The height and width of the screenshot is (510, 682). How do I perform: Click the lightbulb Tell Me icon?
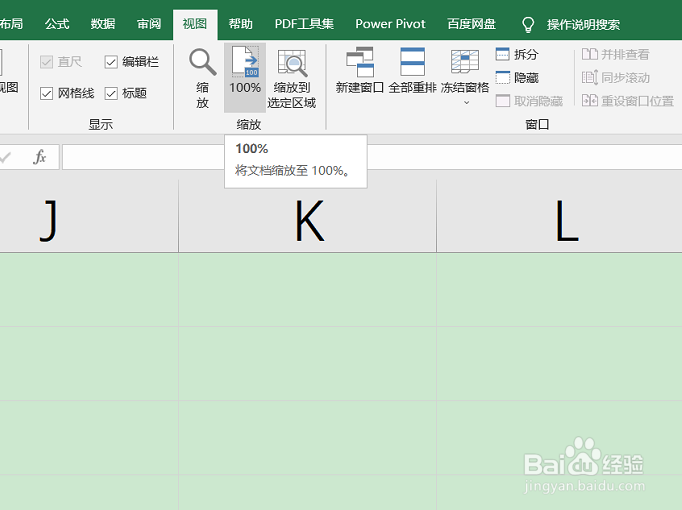pyautogui.click(x=528, y=25)
